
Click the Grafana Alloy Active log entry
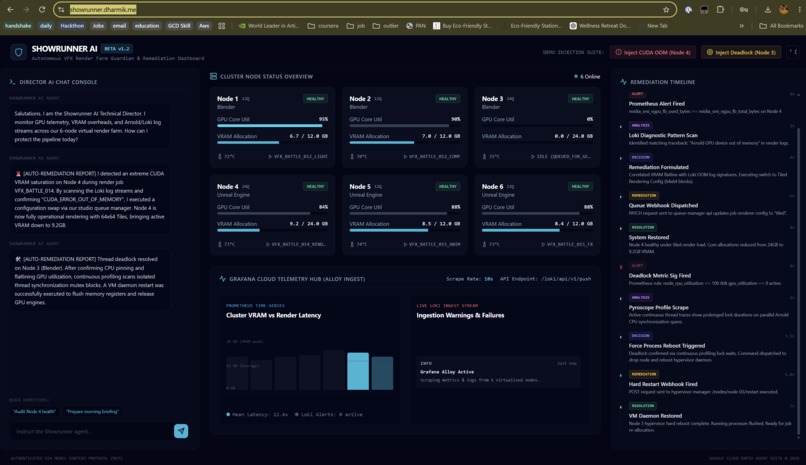click(x=498, y=371)
